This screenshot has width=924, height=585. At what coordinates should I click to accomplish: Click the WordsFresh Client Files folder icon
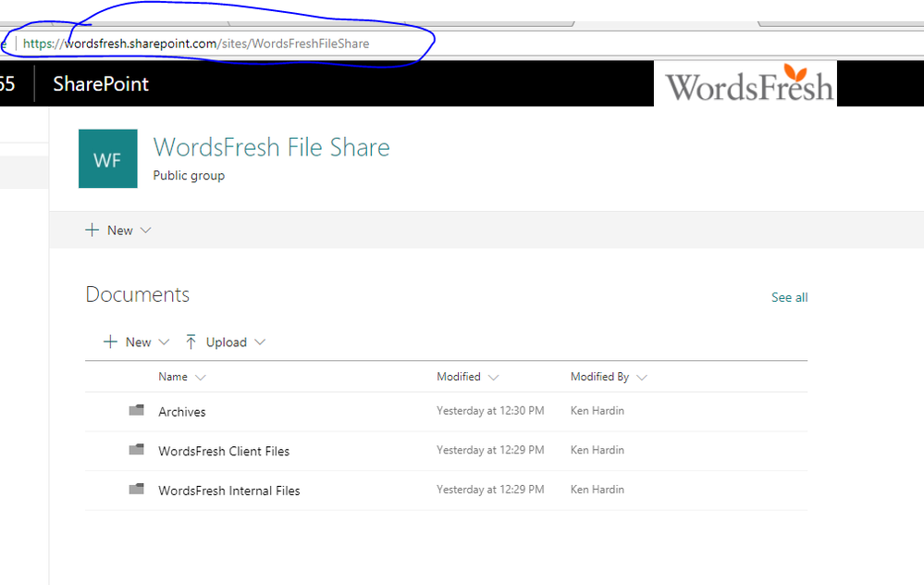click(x=137, y=449)
